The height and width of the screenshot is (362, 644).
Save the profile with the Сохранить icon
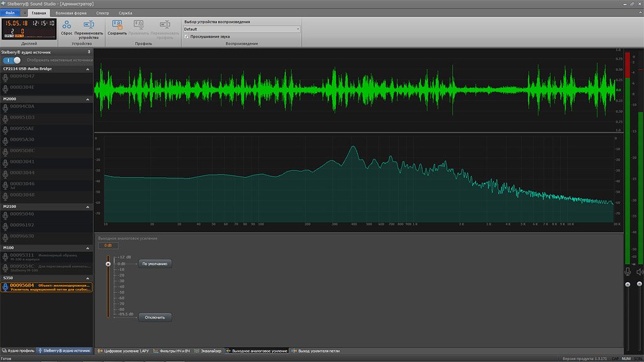tap(117, 25)
